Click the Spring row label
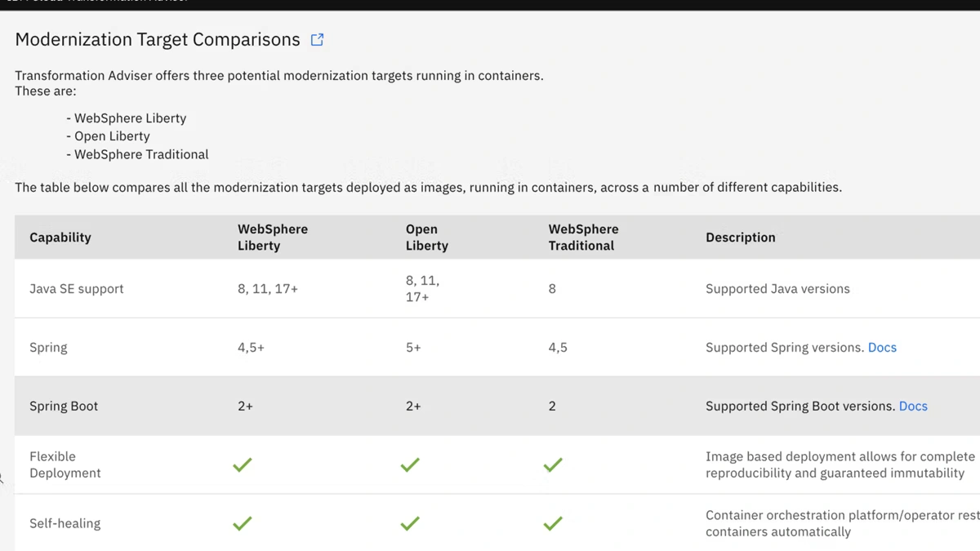Viewport: 980px width, 551px height. pos(48,347)
